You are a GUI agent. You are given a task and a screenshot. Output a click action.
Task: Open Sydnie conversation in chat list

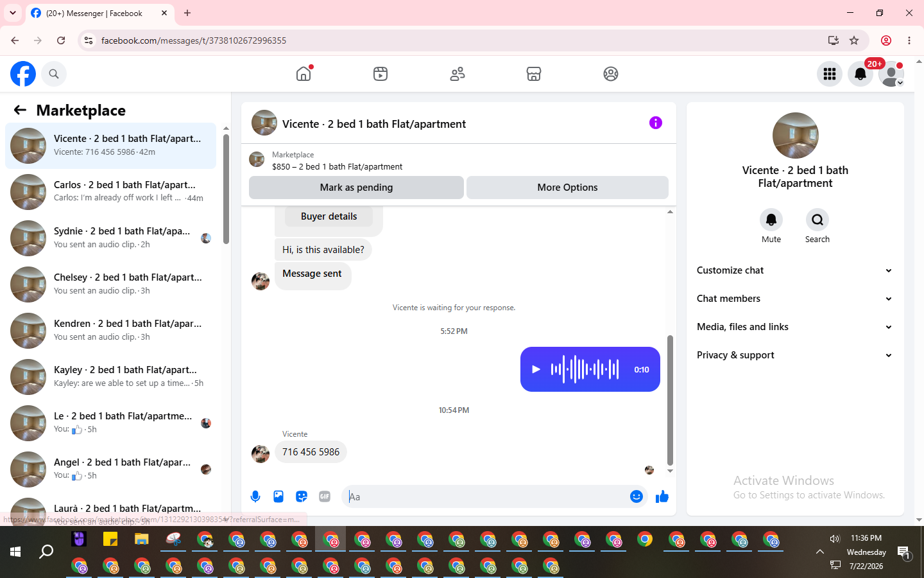[111, 238]
